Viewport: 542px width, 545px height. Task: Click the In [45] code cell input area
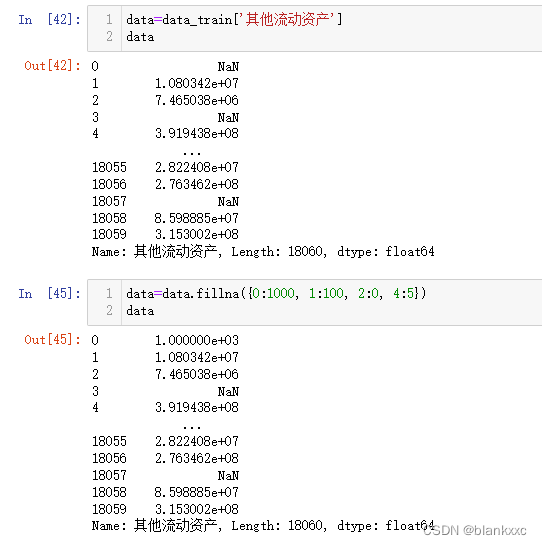(315, 302)
